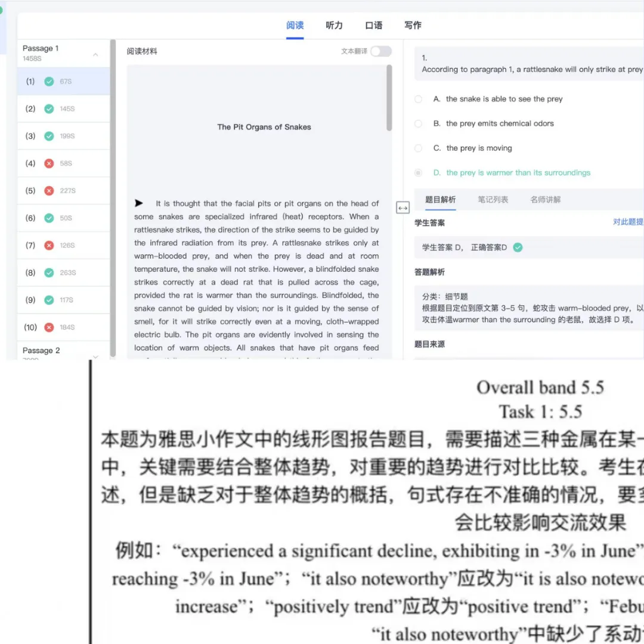Click the red cross icon for question (10)
The width and height of the screenshot is (644, 644).
click(x=49, y=327)
